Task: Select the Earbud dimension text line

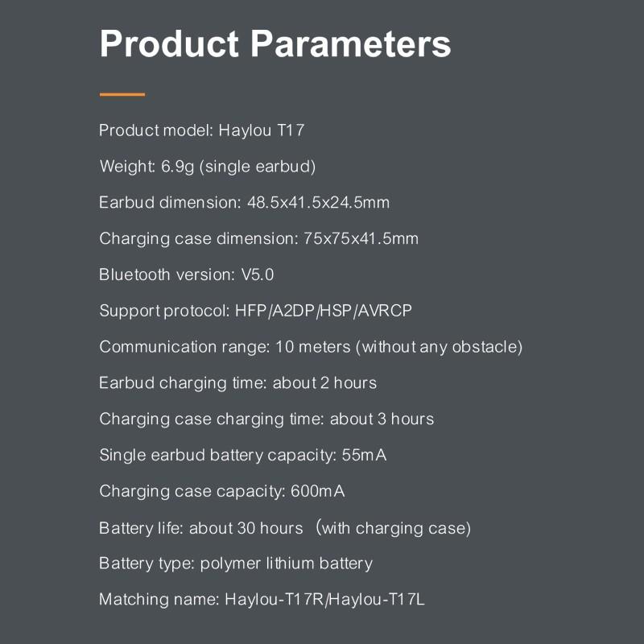Action: pyautogui.click(x=245, y=203)
